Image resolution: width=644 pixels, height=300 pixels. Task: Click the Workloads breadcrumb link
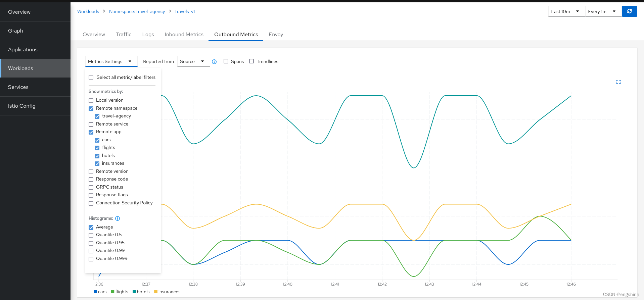click(x=88, y=11)
